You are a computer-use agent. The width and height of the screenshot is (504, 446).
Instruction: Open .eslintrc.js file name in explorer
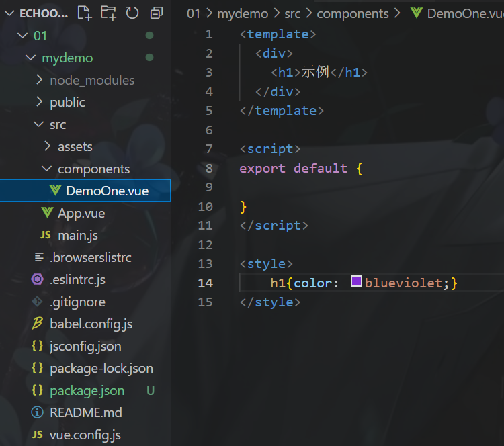(x=77, y=280)
